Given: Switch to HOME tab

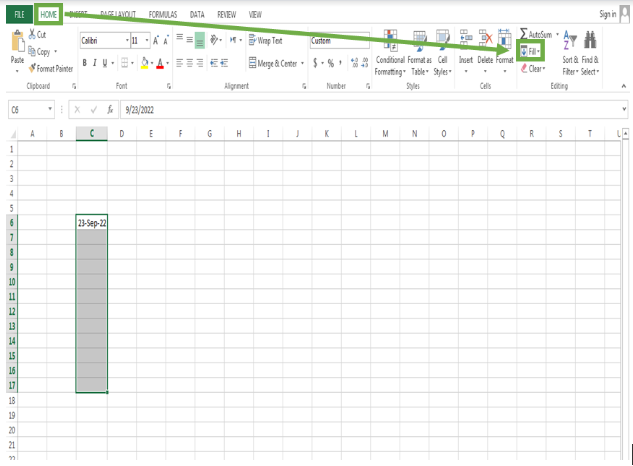Looking at the screenshot, I should pyautogui.click(x=48, y=15).
